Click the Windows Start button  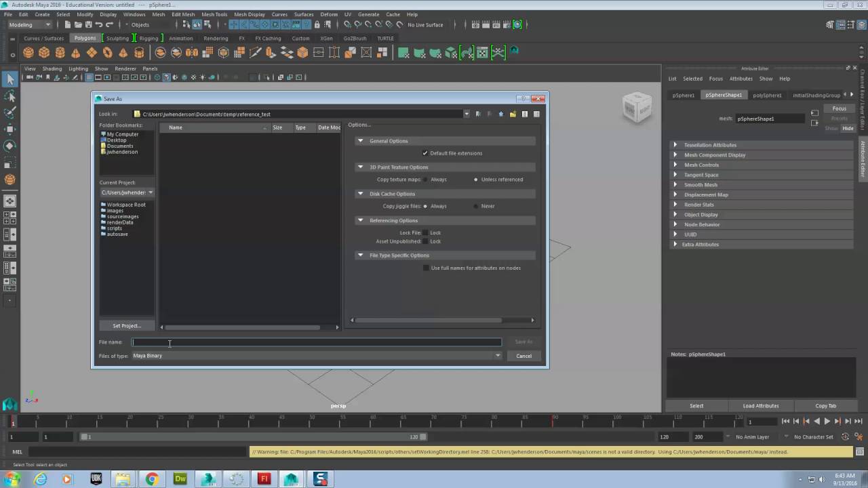(x=12, y=479)
